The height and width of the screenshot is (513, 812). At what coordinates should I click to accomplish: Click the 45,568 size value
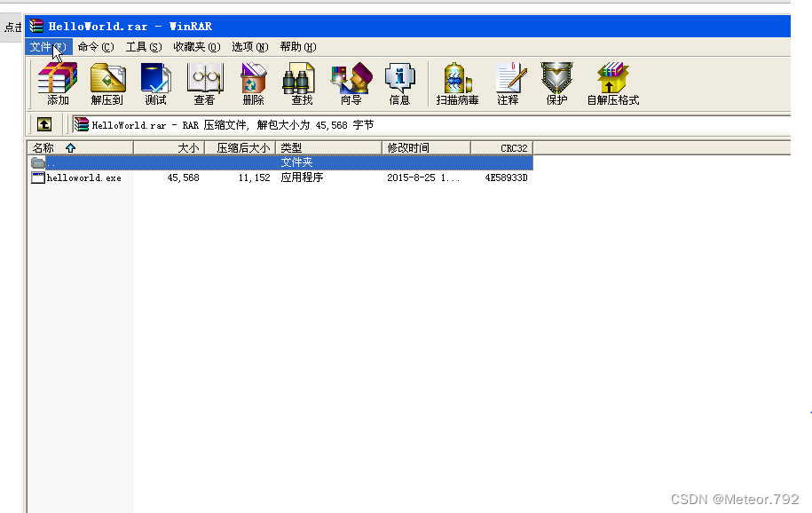point(184,178)
